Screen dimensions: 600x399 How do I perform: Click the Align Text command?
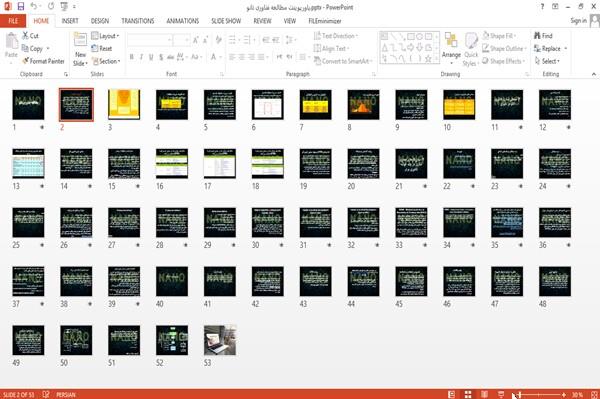[331, 49]
